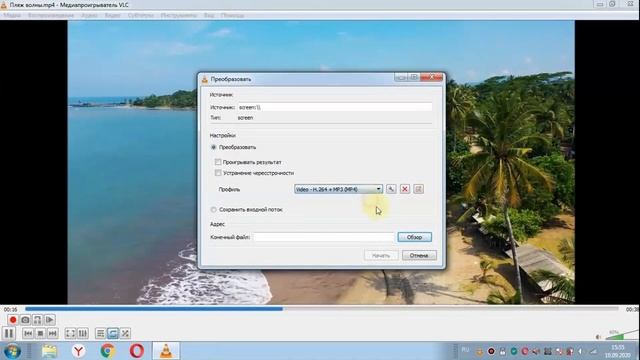Select the Преобразовать radio button
The width and height of the screenshot is (640, 360).
tap(213, 147)
